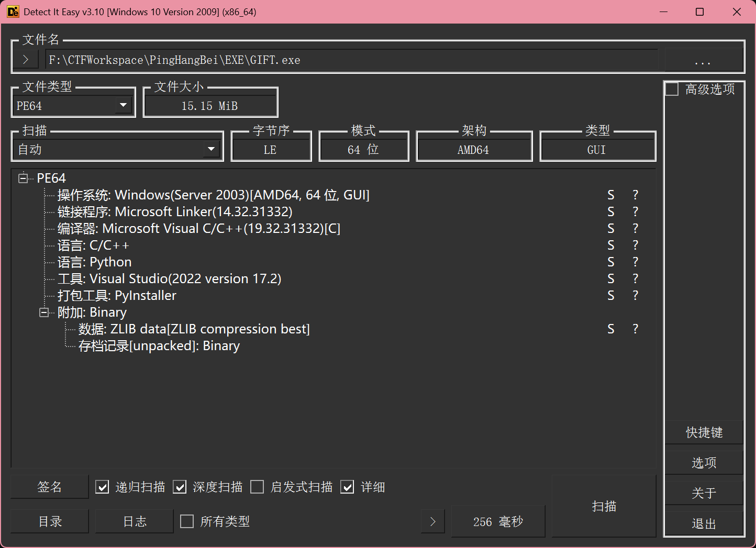Viewport: 756px width, 548px height.
Task: Click the S button for Visual Studio row
Action: click(610, 278)
